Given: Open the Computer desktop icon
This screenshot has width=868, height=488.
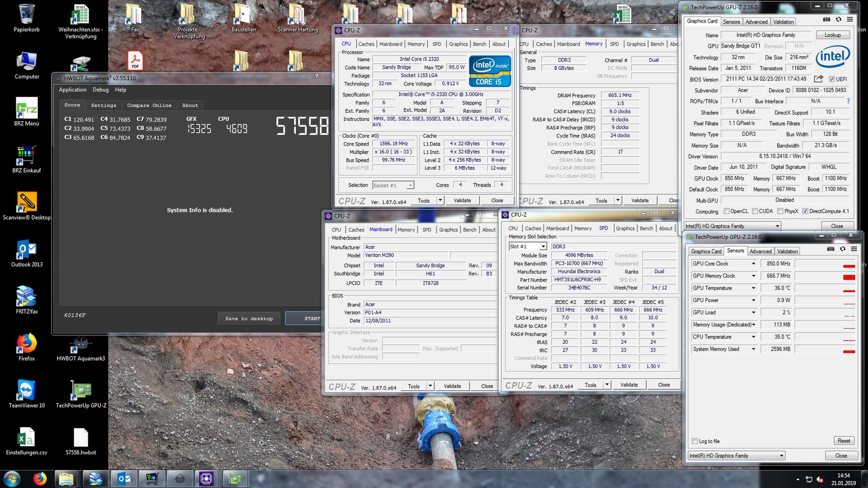Looking at the screenshot, I should pyautogui.click(x=27, y=66).
